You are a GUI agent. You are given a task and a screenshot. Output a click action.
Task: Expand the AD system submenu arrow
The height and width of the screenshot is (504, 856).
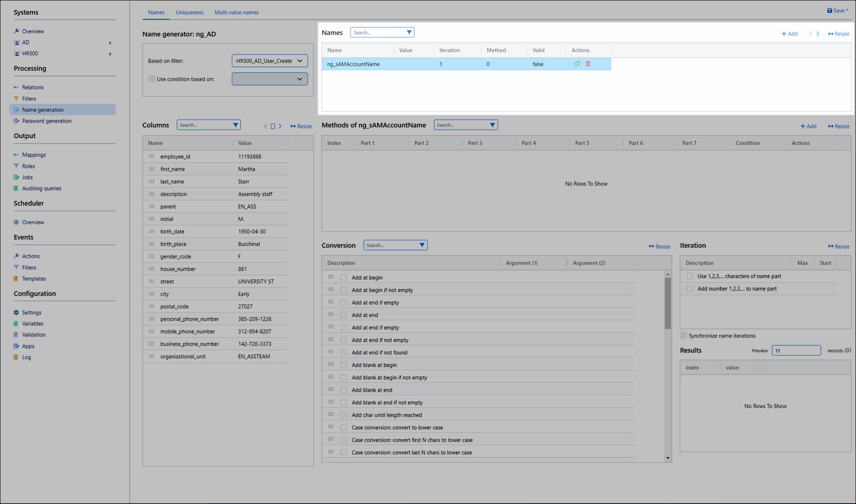click(110, 43)
